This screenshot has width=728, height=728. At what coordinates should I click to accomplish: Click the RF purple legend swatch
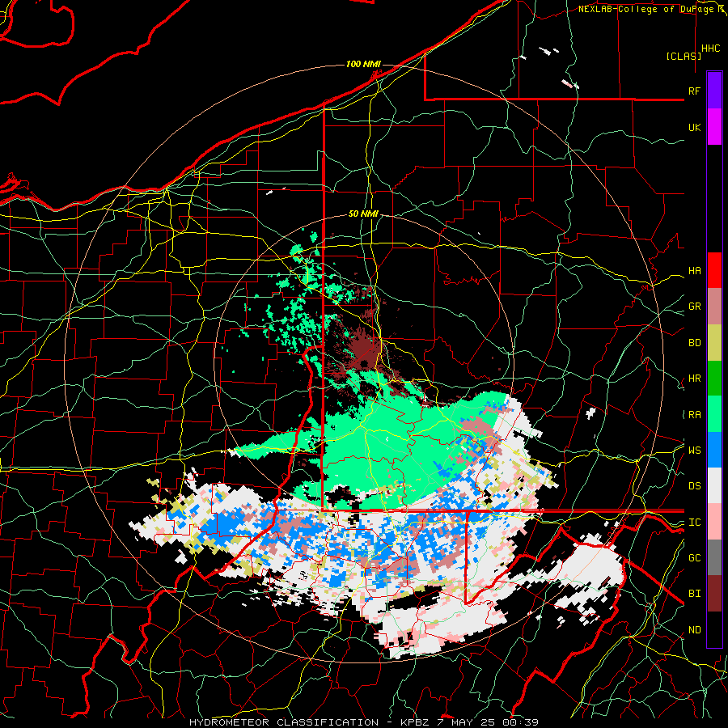click(x=714, y=91)
